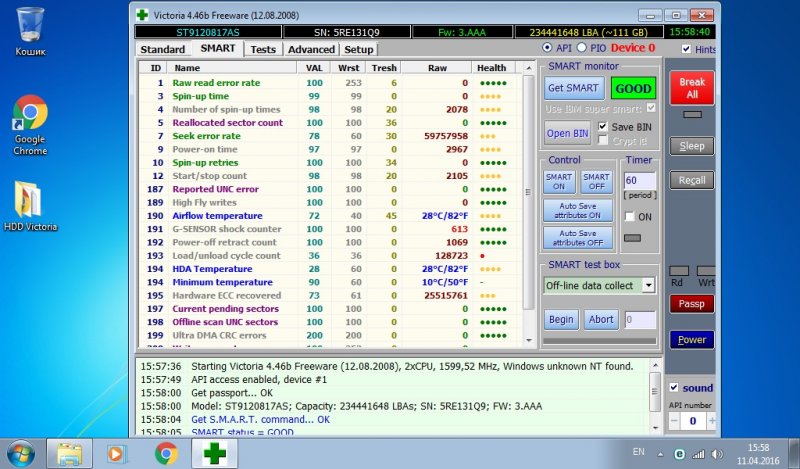Click the Windows Start button
800x469 pixels.
pyautogui.click(x=20, y=453)
